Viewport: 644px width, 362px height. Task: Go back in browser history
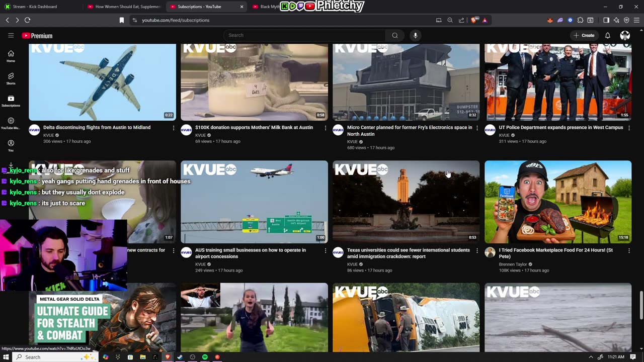7,20
